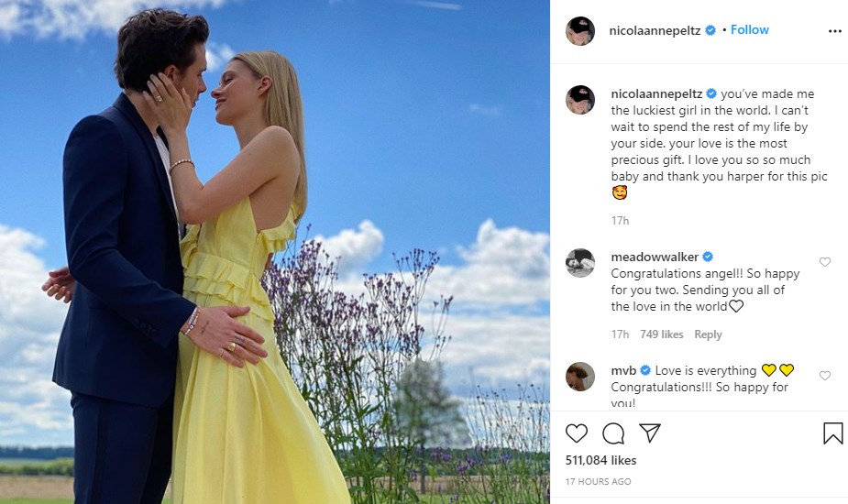
Task: Like mvb's comment with small heart
Action: coord(825,376)
